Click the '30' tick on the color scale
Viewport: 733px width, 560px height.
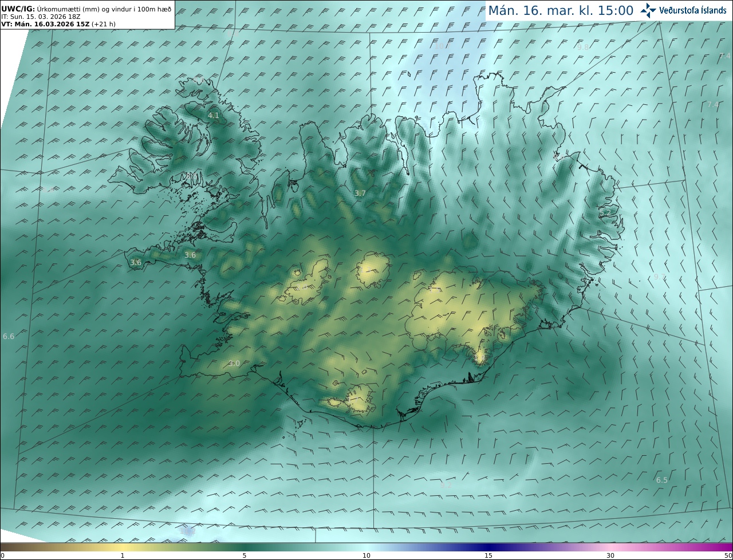(610, 555)
